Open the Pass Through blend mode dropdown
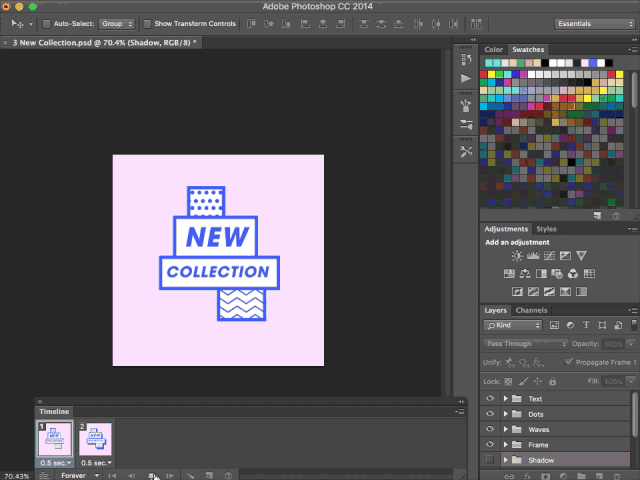The image size is (640, 480). point(526,344)
